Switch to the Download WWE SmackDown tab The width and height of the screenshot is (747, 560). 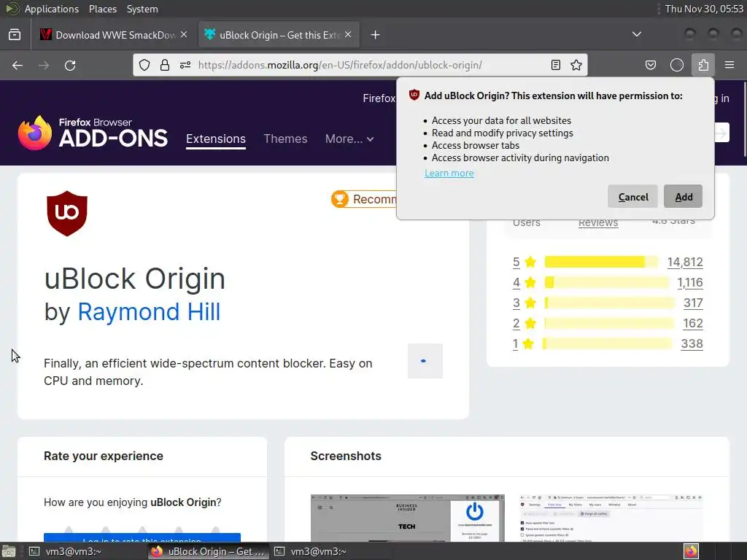(113, 35)
